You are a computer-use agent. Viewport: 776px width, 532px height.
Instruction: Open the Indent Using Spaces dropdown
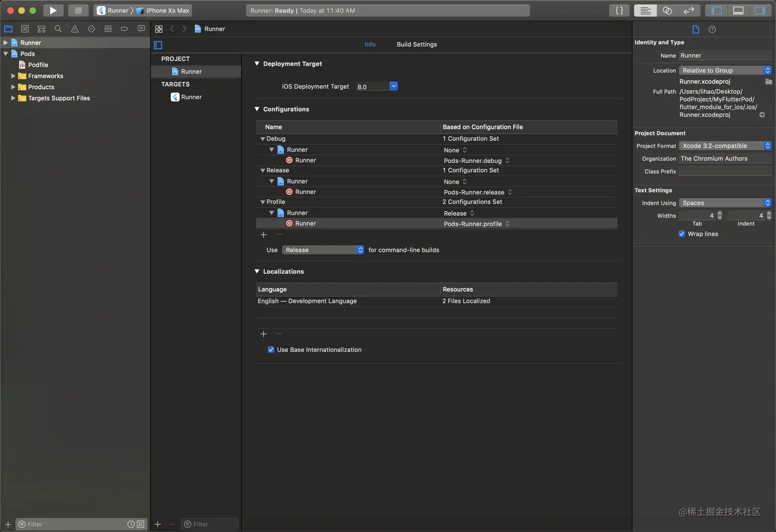click(725, 203)
